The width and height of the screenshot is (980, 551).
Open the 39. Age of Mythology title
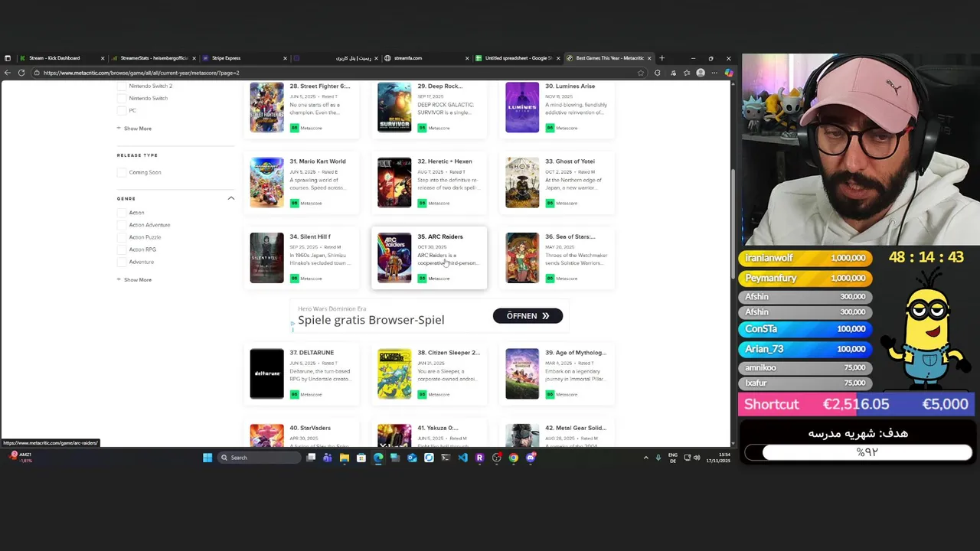click(576, 353)
